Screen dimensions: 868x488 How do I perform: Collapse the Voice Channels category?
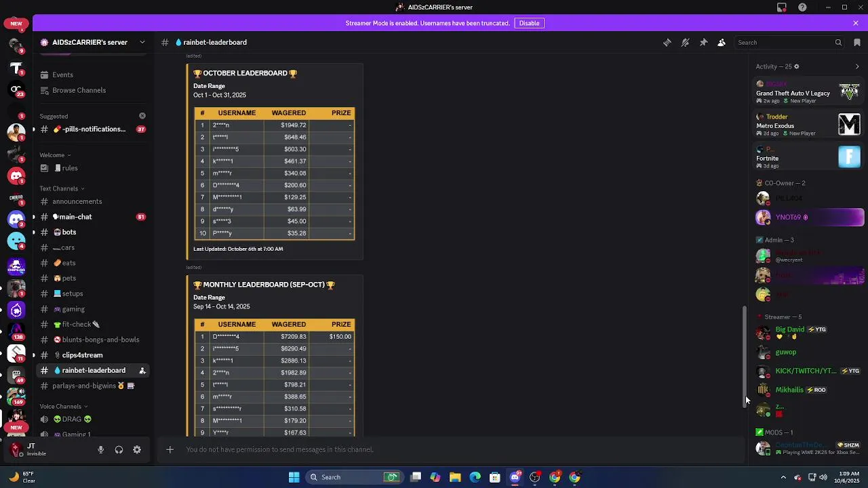pos(64,407)
